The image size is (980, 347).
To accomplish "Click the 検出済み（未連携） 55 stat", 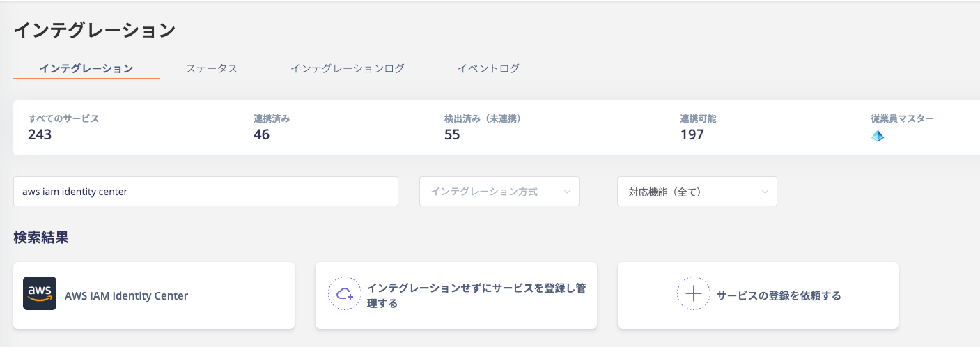I will (x=483, y=127).
